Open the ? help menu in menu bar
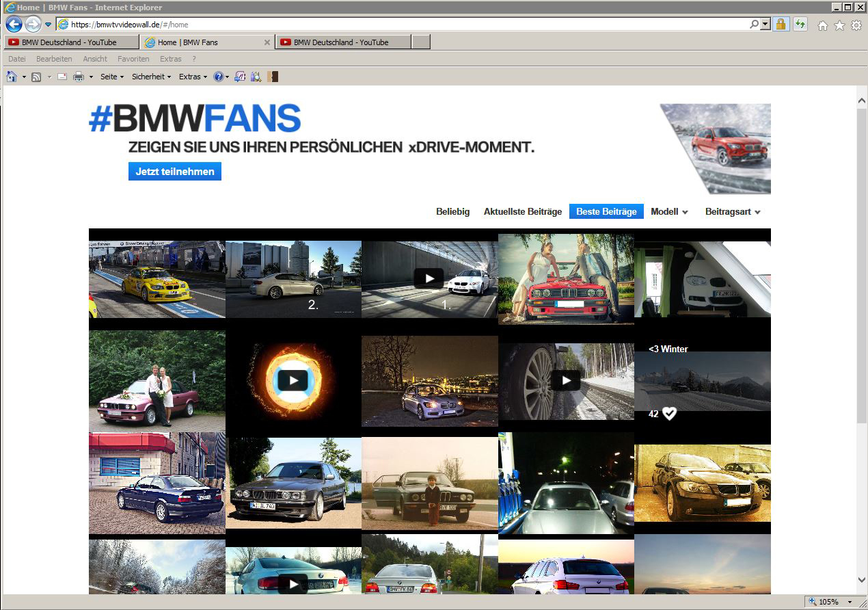The image size is (868, 610). point(194,59)
